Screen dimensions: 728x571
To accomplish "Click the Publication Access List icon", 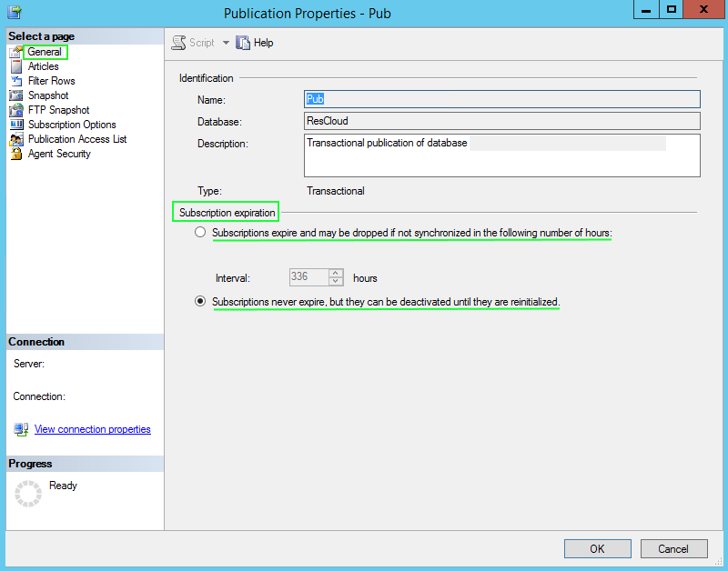I will tap(15, 139).
